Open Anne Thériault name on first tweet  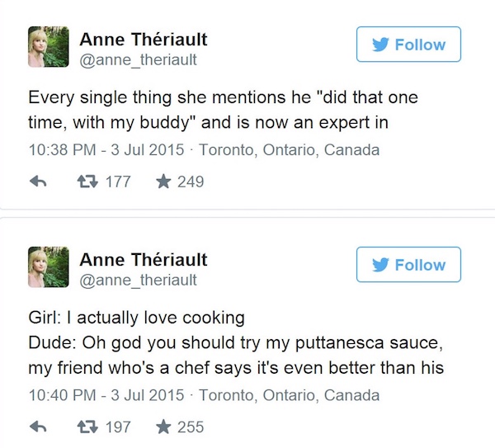tap(144, 40)
